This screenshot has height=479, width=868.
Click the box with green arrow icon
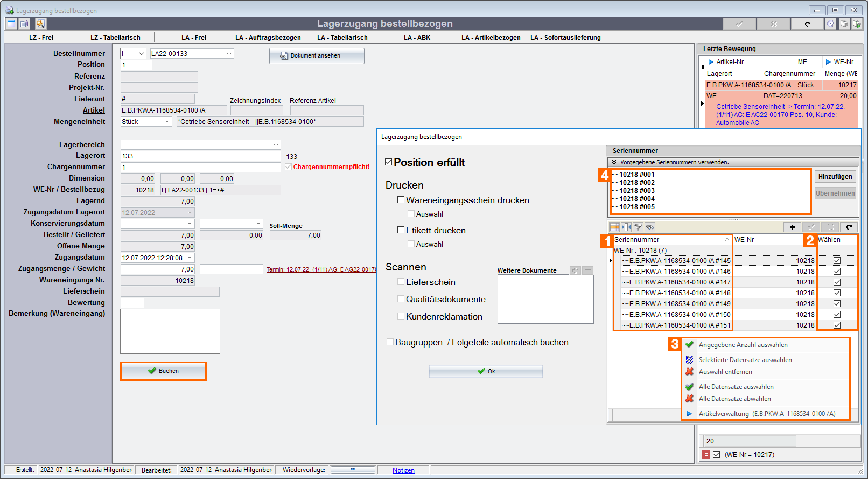pos(856,24)
